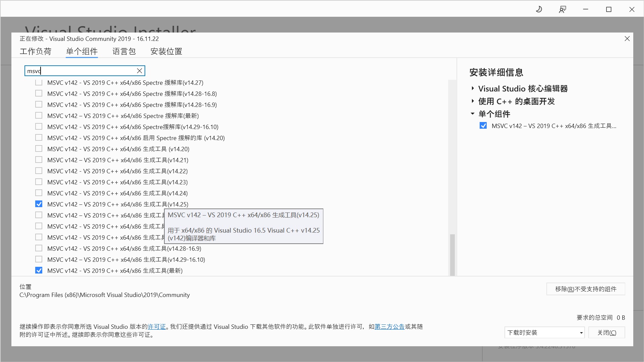Expand Visual Studio 核心编辑器 node

473,88
